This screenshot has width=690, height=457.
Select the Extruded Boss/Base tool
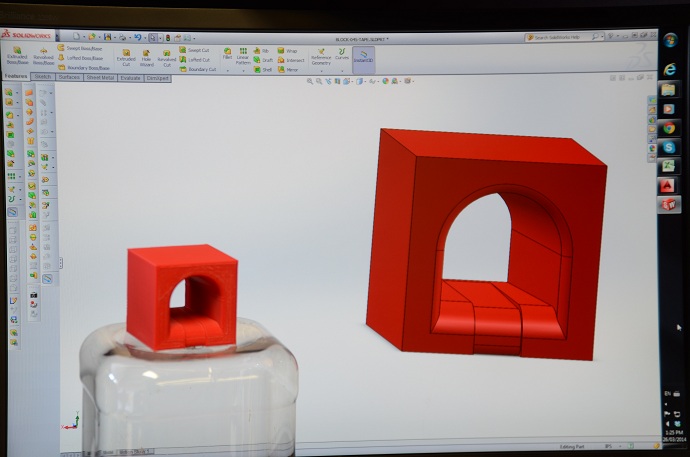coord(18,56)
